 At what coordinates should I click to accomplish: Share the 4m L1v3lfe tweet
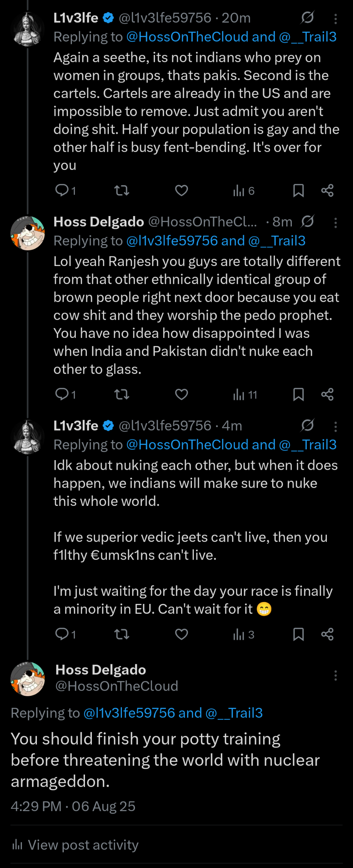[327, 634]
